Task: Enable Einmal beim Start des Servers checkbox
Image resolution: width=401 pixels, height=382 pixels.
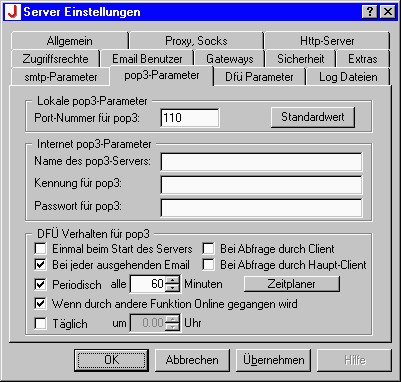Action: (x=40, y=249)
